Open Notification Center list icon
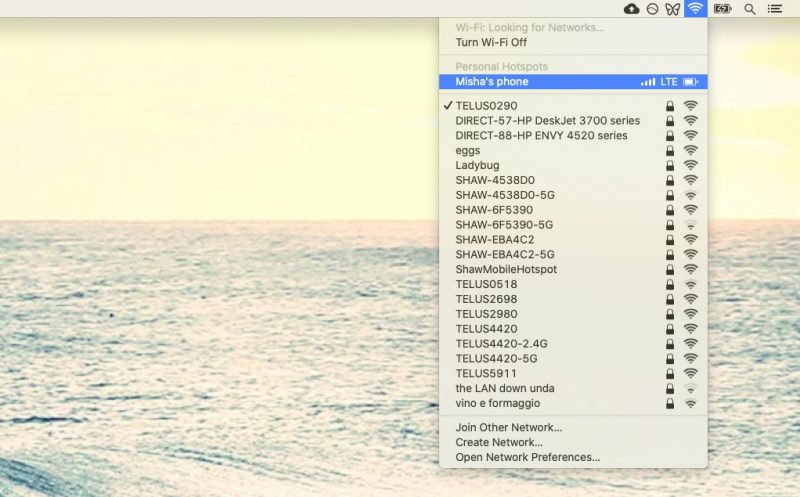Viewport: 800px width, 497px height. pyautogui.click(x=774, y=9)
